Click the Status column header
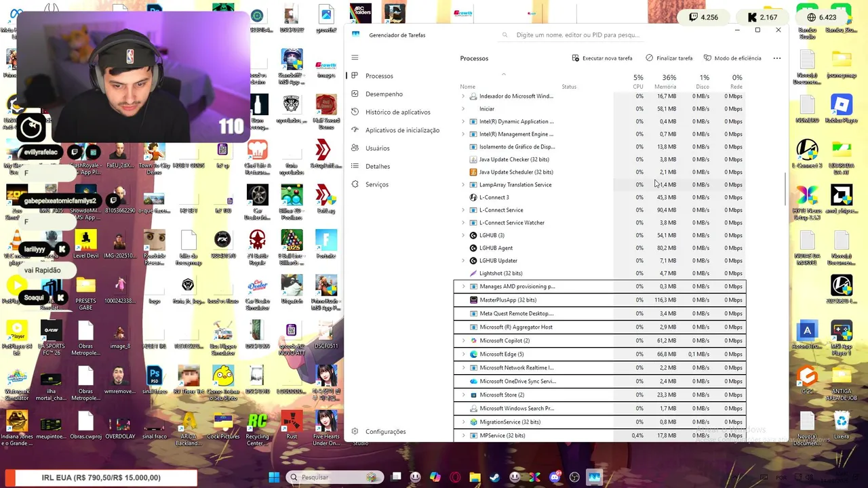868x488 pixels. 569,87
